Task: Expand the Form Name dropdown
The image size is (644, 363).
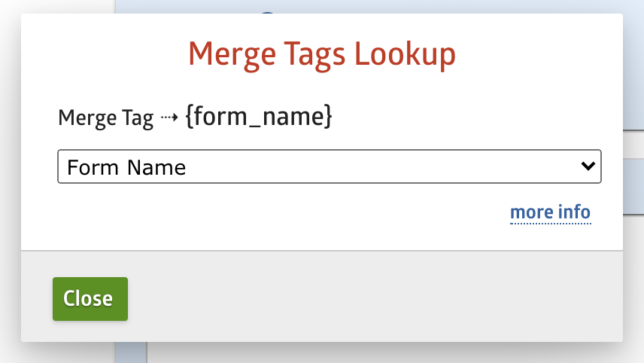Action: coord(329,166)
